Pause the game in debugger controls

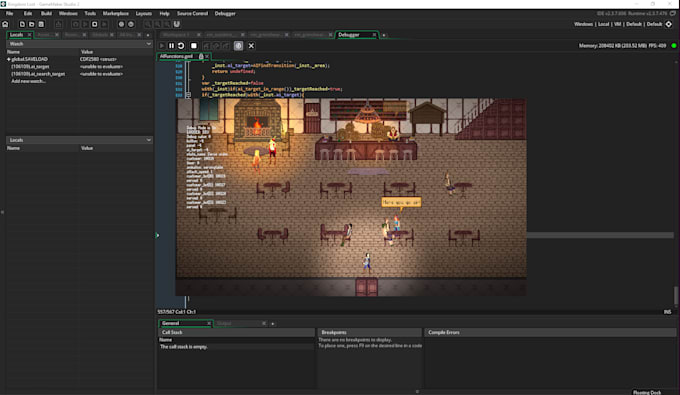click(171, 46)
